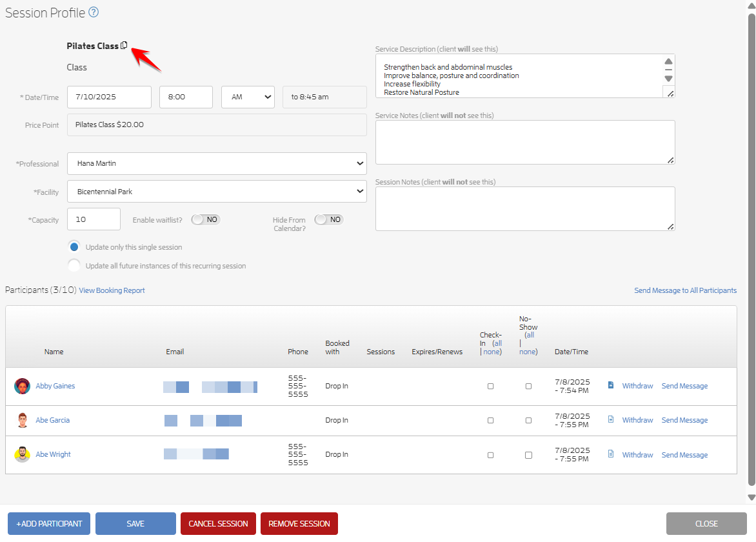Check the No-Show box for Abe Wright
Viewport: 756px width, 542px height.
tap(528, 455)
